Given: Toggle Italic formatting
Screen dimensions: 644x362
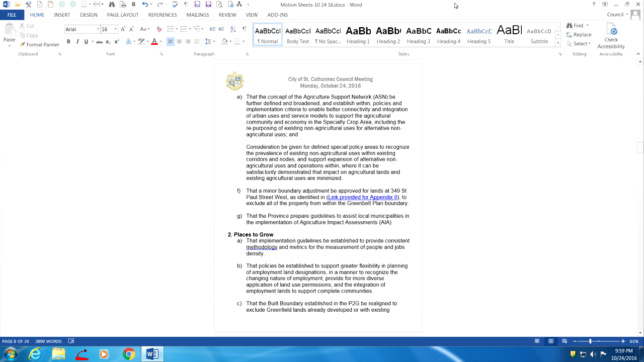Looking at the screenshot, I should click(x=77, y=42).
